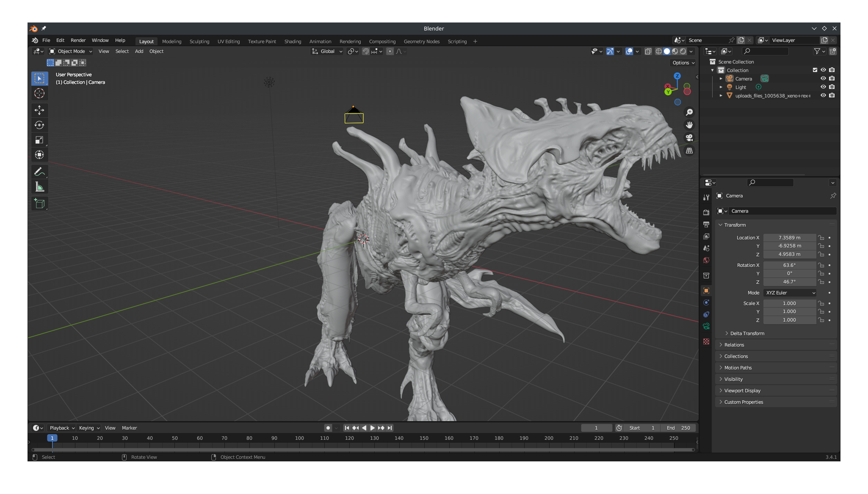Viewport: 868px width, 494px height.
Task: Lock the Location X value
Action: point(821,238)
